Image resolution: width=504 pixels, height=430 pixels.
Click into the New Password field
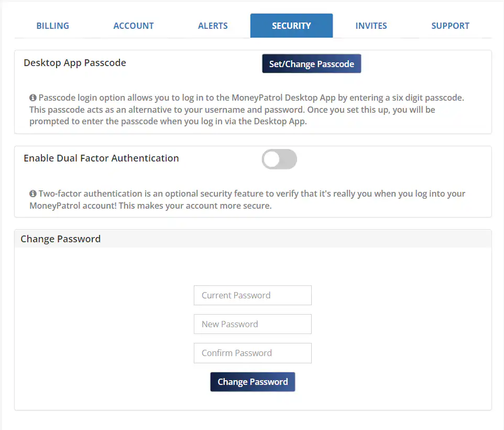click(253, 324)
